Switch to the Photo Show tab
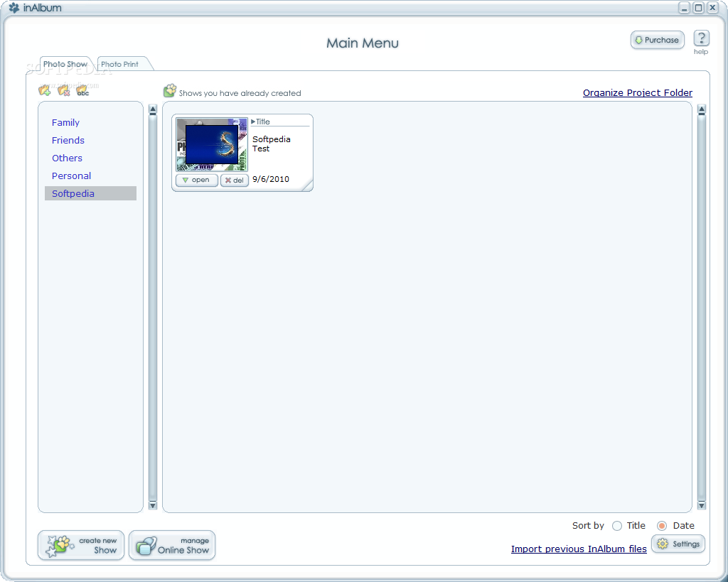Image resolution: width=728 pixels, height=582 pixels. tap(65, 64)
